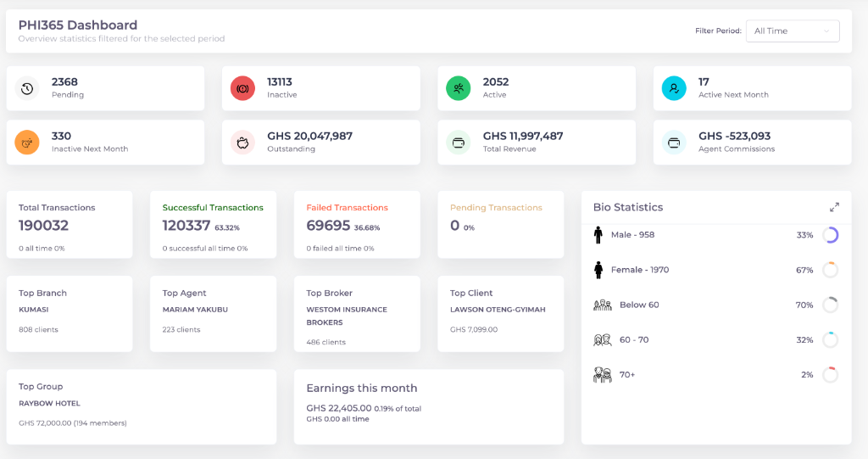The width and height of the screenshot is (868, 459).
Task: Click the Top Agent MARIAM YAKUBU name
Action: click(195, 310)
